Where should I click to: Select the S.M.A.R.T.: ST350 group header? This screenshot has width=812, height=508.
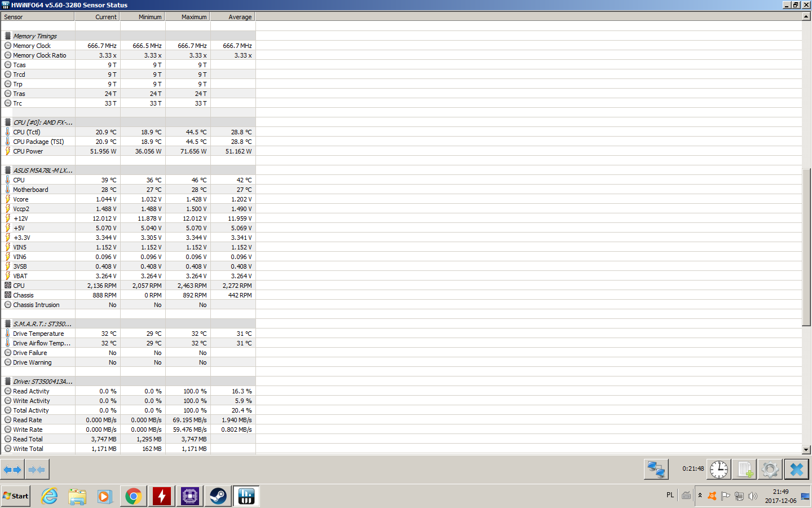click(128, 324)
